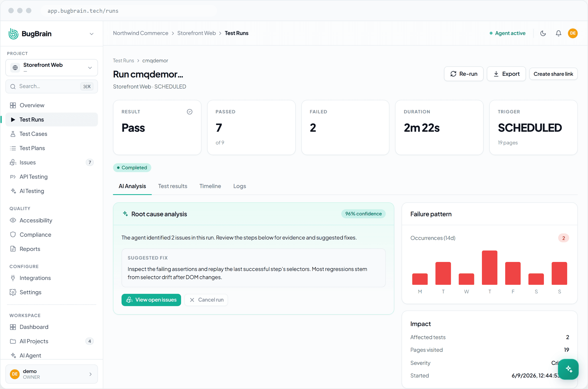Export the run results
The height and width of the screenshot is (389, 588).
click(506, 74)
